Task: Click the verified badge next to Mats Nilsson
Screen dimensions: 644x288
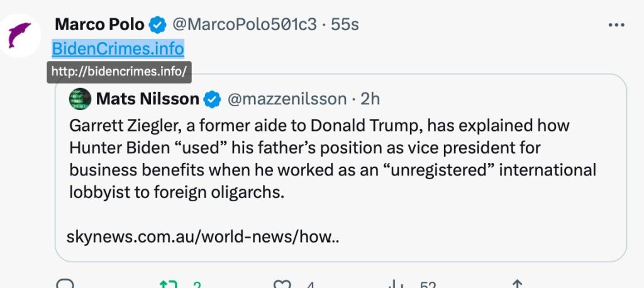Action: coord(213,99)
